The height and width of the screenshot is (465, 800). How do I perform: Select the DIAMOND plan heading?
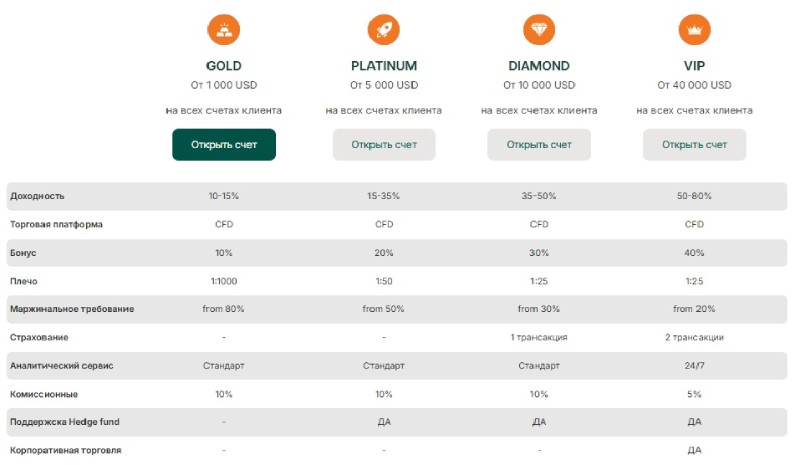click(539, 66)
